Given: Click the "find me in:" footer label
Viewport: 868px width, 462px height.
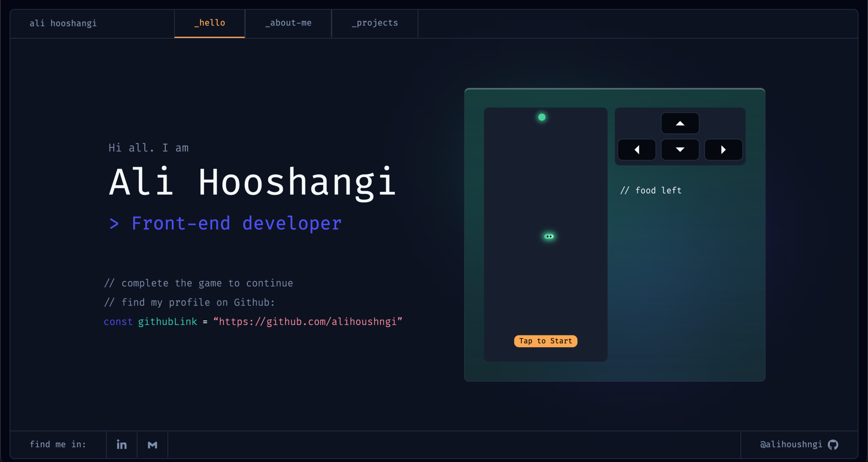Looking at the screenshot, I should (x=58, y=444).
